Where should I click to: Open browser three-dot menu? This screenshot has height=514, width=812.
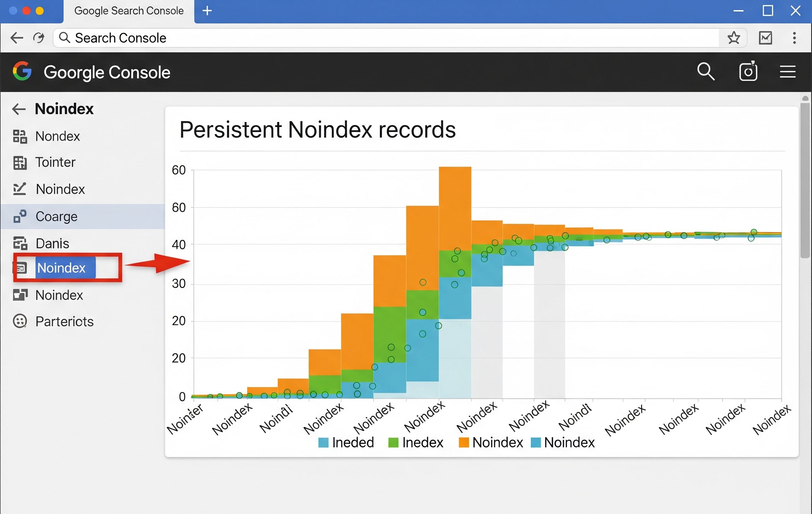795,38
